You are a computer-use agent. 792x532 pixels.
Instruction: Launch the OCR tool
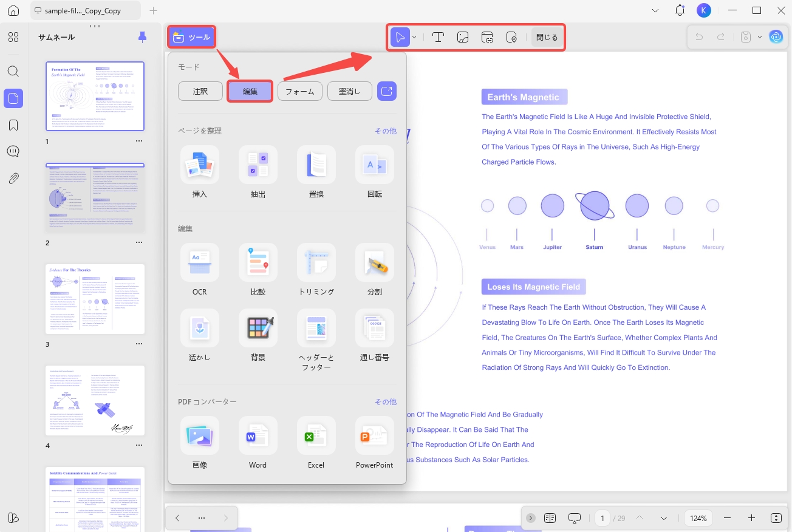[200, 262]
